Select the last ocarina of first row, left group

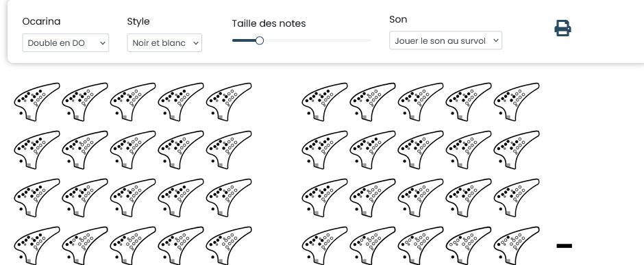point(229,102)
